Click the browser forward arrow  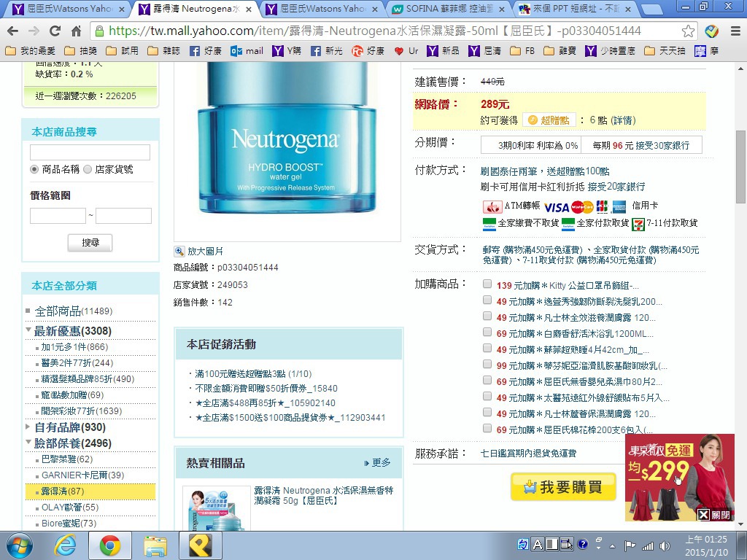34,31
